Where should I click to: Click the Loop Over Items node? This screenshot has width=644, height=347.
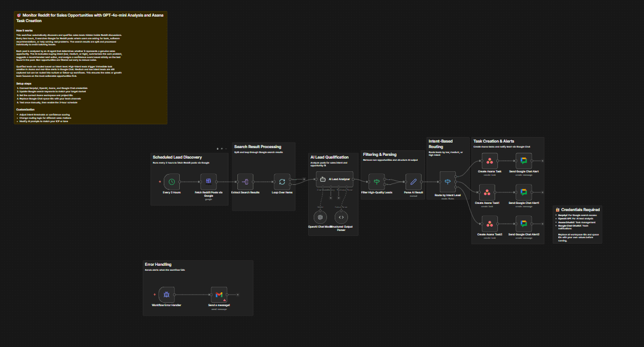(x=282, y=181)
